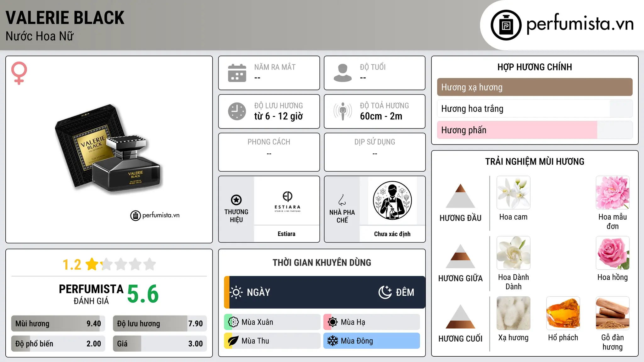Click the NGÀY text in the time bar
Viewport: 644px width, 362px height.
pos(258,292)
